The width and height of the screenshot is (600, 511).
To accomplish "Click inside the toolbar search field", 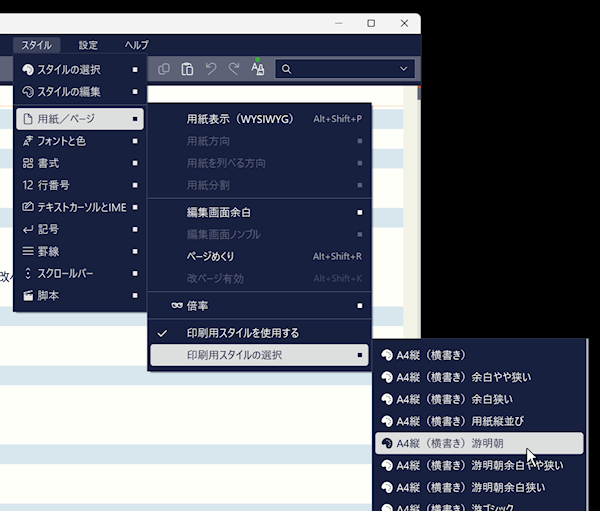I will pos(340,69).
